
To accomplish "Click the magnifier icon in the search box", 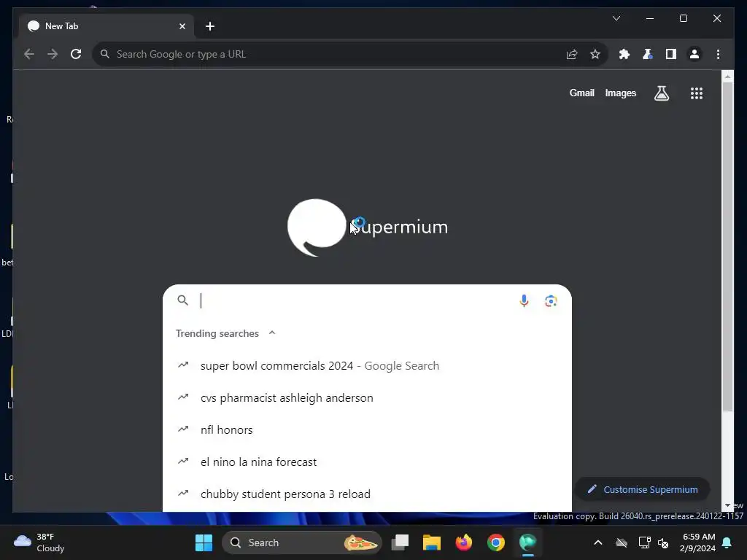I will coord(183,300).
